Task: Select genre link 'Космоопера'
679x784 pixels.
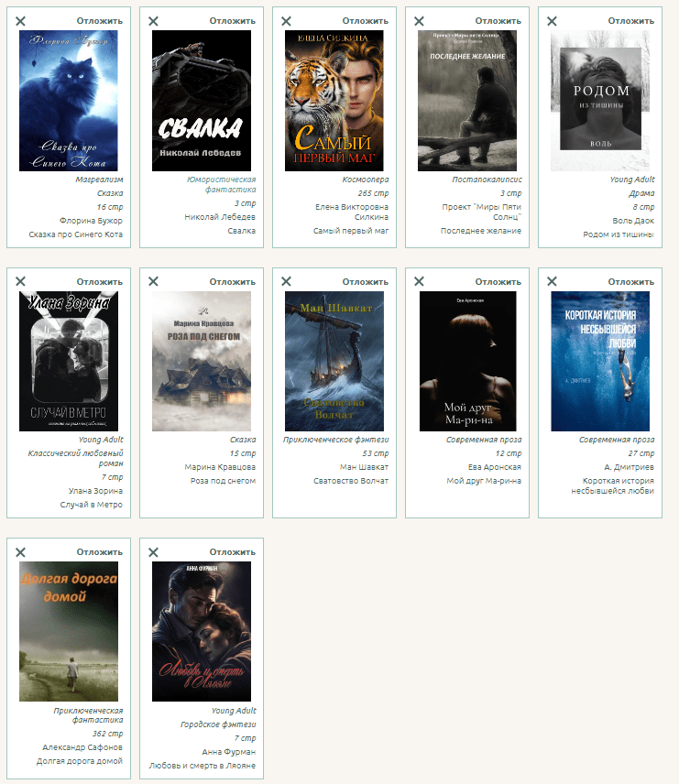Action: tap(365, 180)
